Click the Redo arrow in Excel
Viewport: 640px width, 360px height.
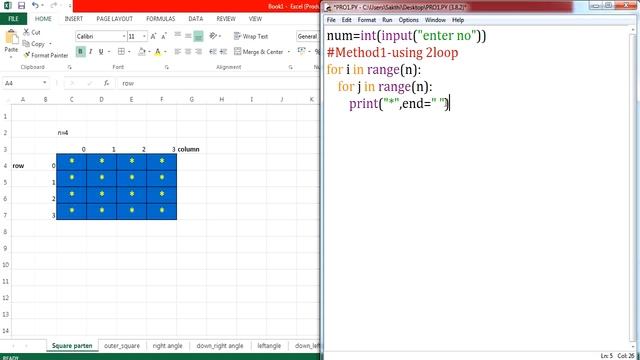tap(53, 5)
